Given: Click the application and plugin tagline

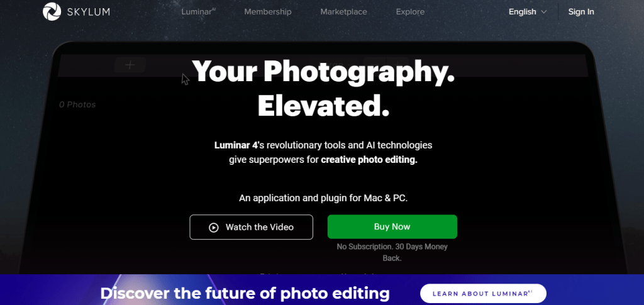Looking at the screenshot, I should point(323,198).
